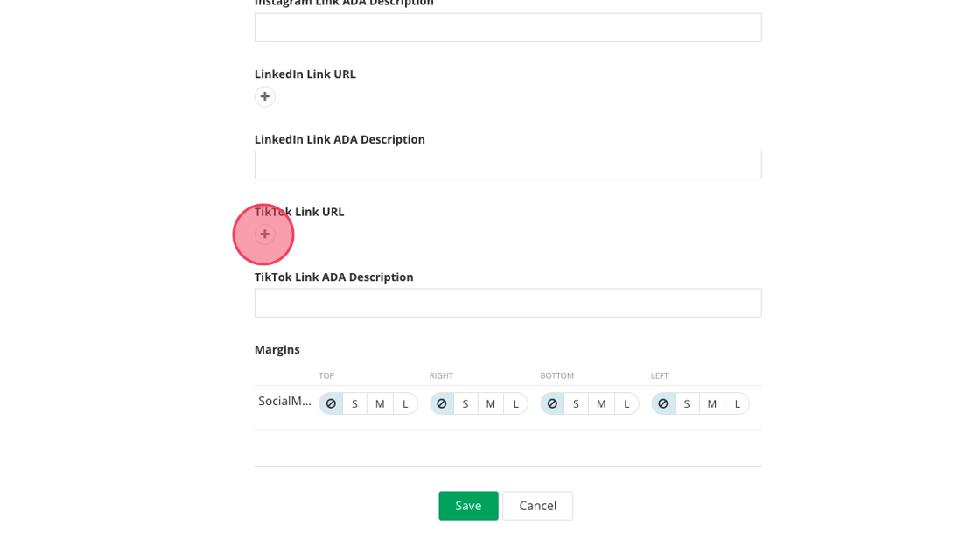Viewport: 980px width, 547px height.
Task: Select no-margin icon for Bottom margin
Action: (x=552, y=403)
